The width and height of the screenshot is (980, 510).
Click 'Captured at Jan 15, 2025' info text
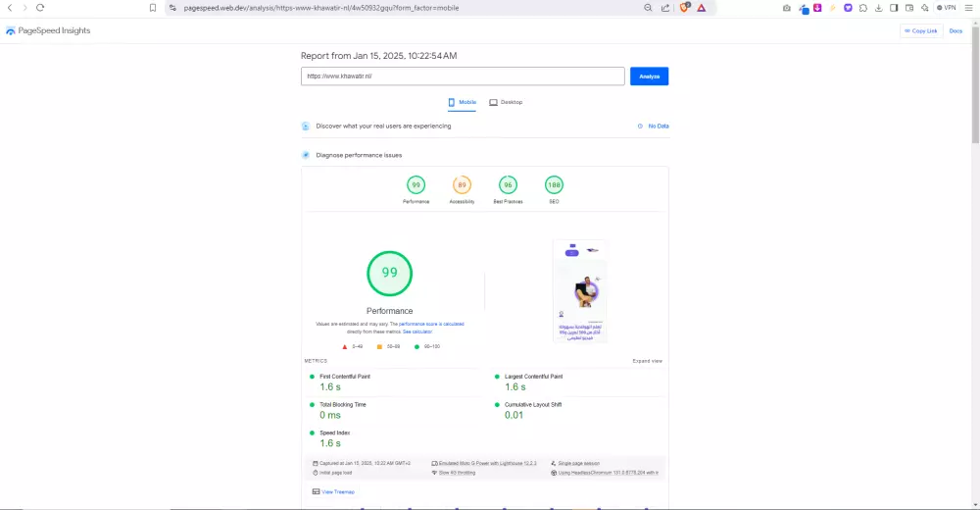[x=365, y=463]
